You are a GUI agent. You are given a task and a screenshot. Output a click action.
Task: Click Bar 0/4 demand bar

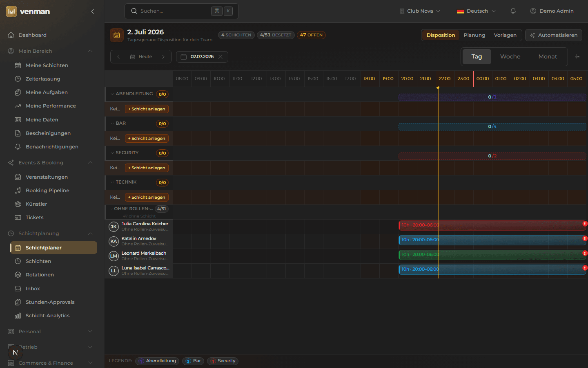[492, 127]
